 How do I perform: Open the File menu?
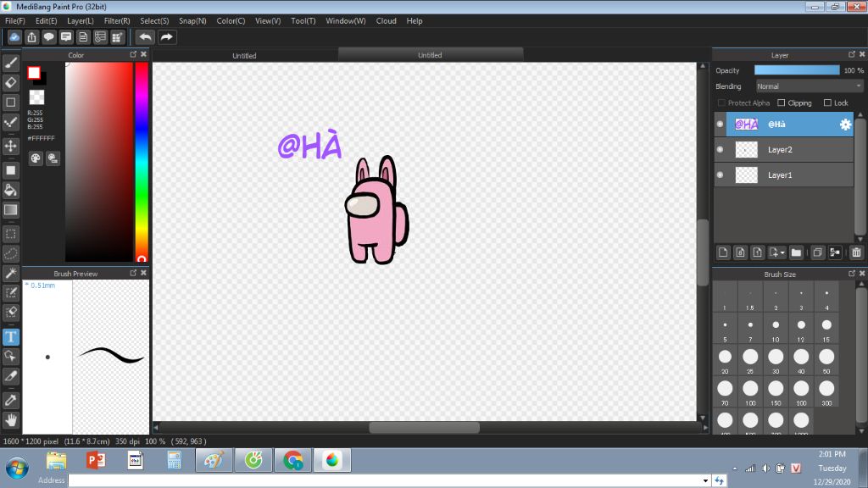point(15,21)
